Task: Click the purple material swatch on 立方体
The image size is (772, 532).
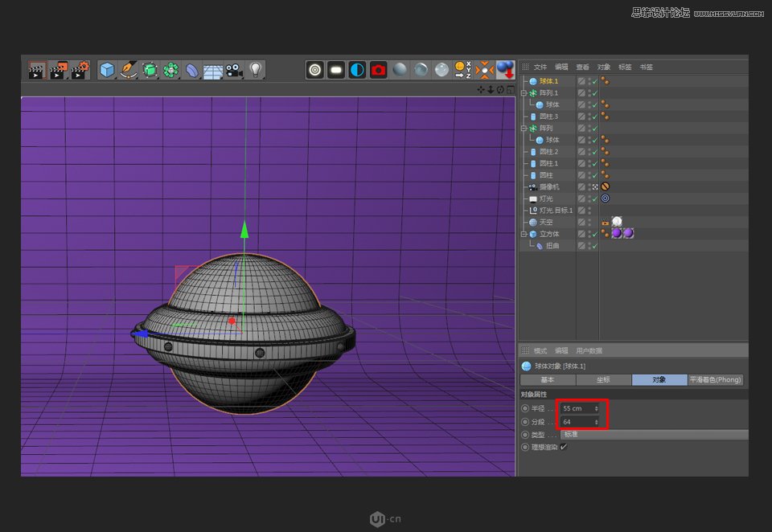Action: [x=617, y=233]
